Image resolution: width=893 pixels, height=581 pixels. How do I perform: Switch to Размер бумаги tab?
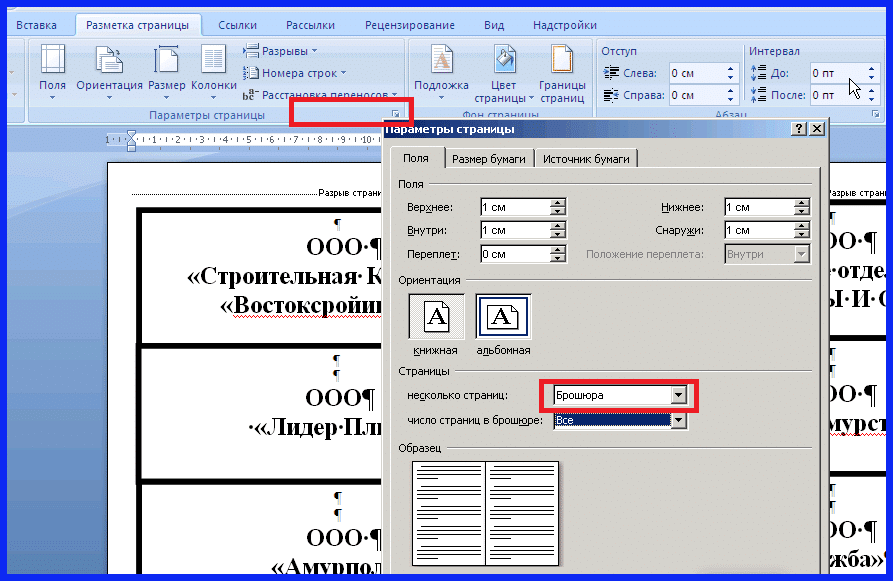(x=488, y=158)
